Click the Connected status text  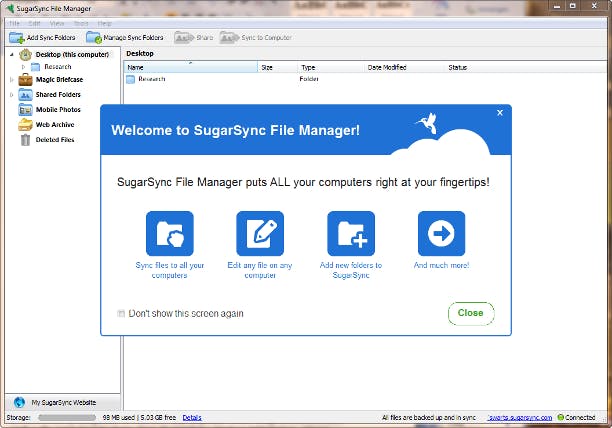tap(580, 417)
